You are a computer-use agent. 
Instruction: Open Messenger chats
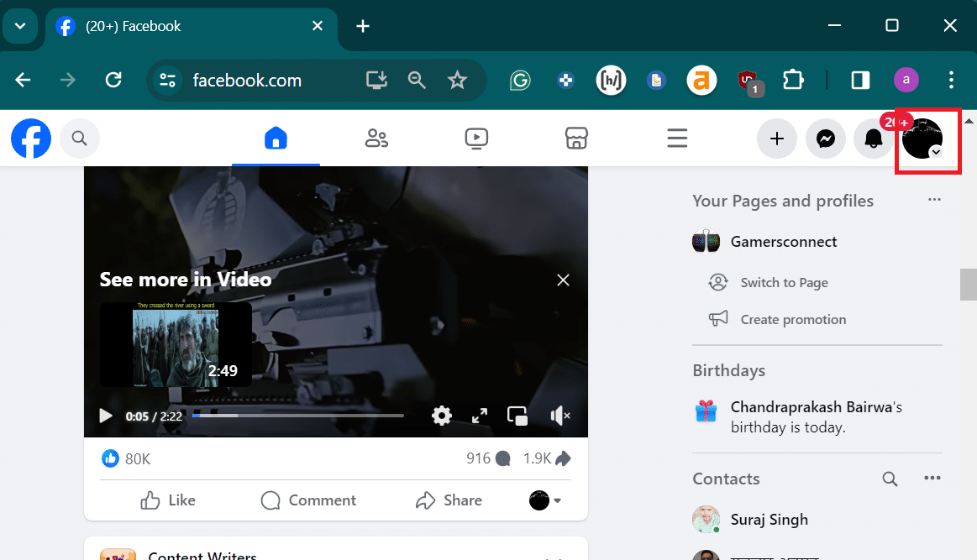pyautogui.click(x=826, y=139)
